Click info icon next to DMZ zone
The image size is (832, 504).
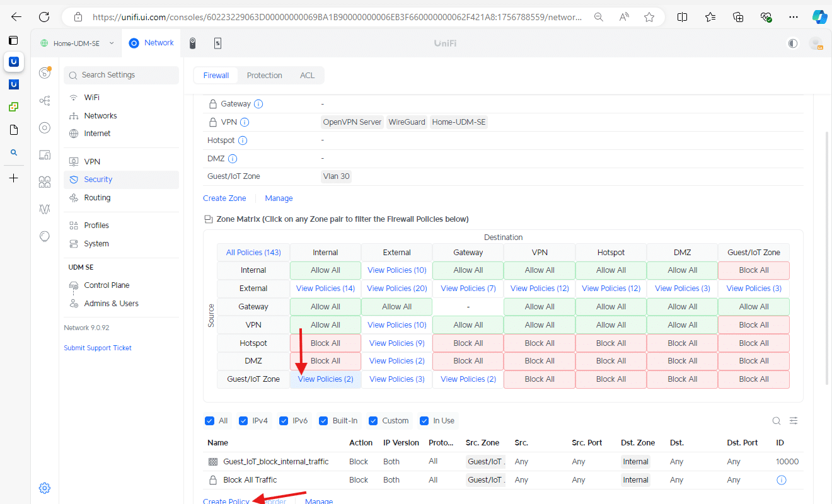point(233,159)
